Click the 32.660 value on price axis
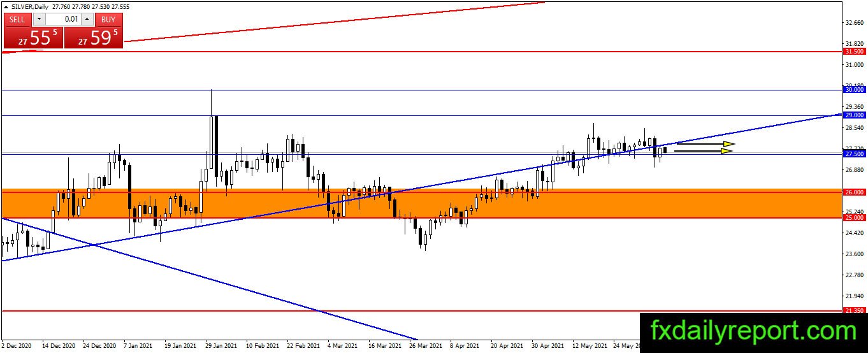The height and width of the screenshot is (353, 868). 854,23
